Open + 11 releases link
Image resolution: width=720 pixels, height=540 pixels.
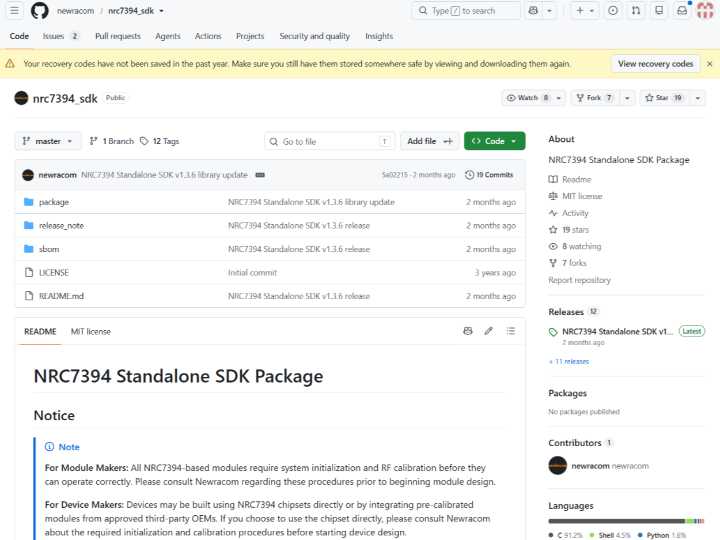(x=569, y=361)
